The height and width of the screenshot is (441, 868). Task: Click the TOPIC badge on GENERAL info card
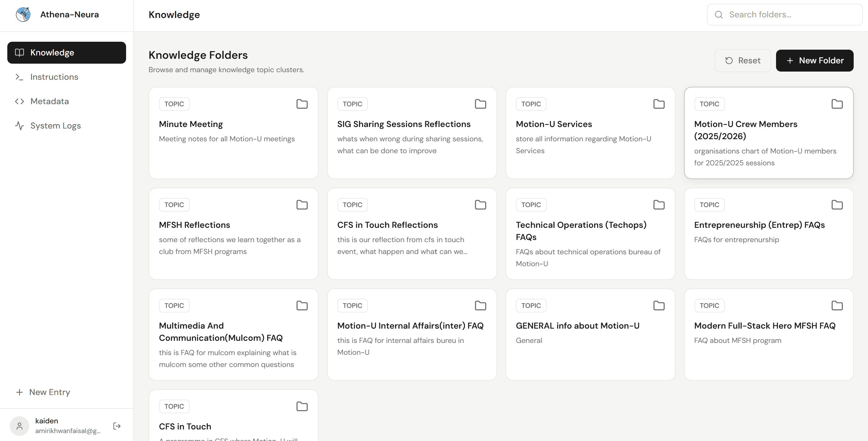point(531,305)
